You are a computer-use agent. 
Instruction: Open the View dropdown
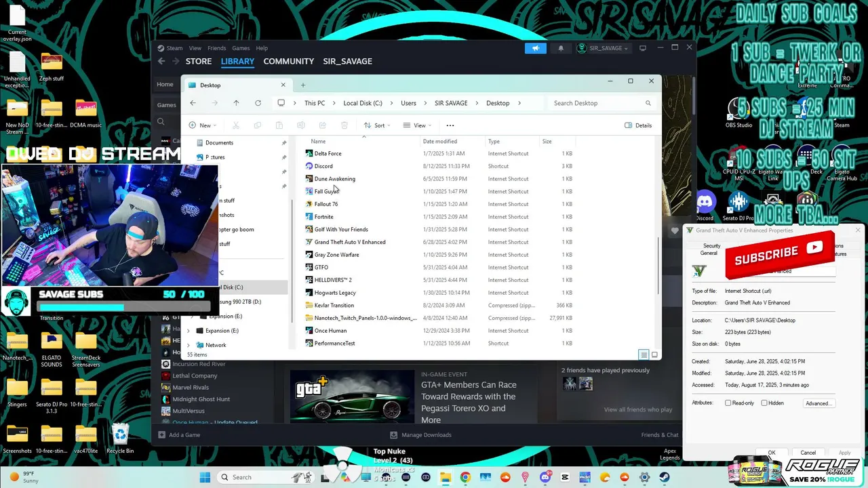(418, 125)
